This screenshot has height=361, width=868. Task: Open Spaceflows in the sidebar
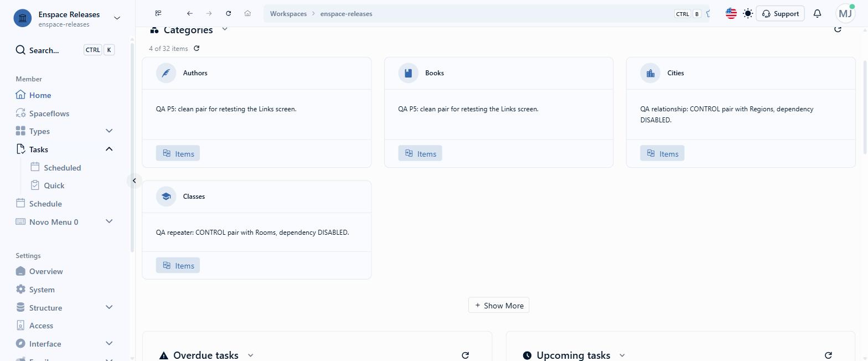pos(43,114)
